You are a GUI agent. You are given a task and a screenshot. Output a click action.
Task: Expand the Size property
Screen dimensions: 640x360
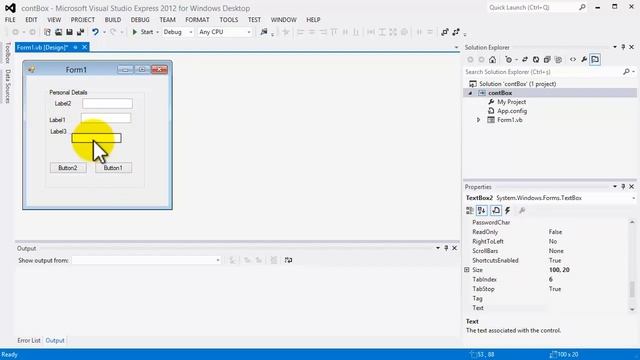coord(467,270)
